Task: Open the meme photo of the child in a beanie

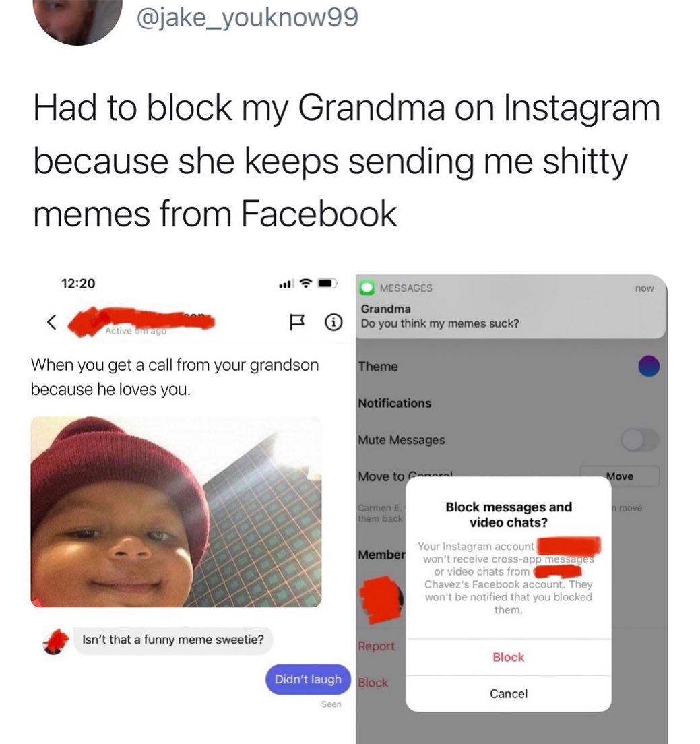Action: point(176,512)
